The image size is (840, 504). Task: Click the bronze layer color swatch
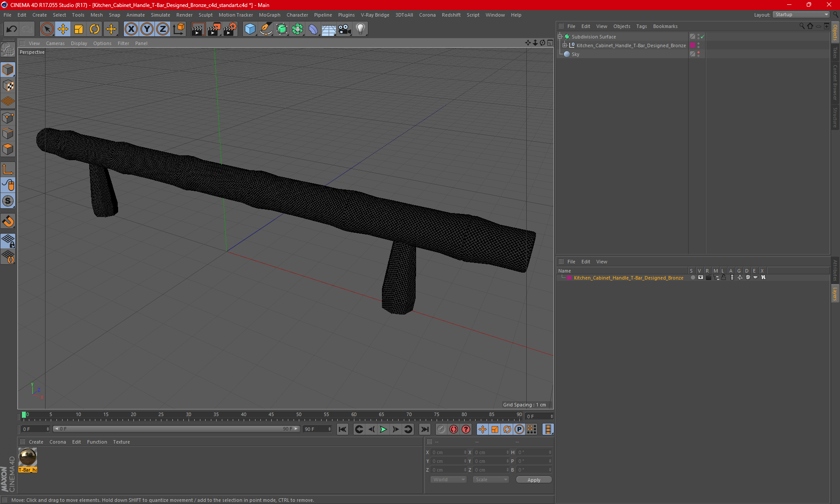(x=569, y=278)
